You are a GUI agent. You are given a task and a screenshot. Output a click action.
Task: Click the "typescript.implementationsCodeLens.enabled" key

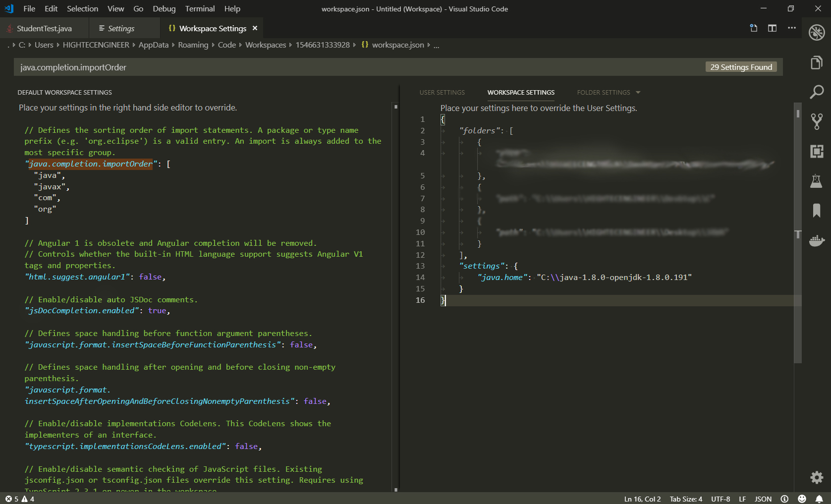pos(125,446)
